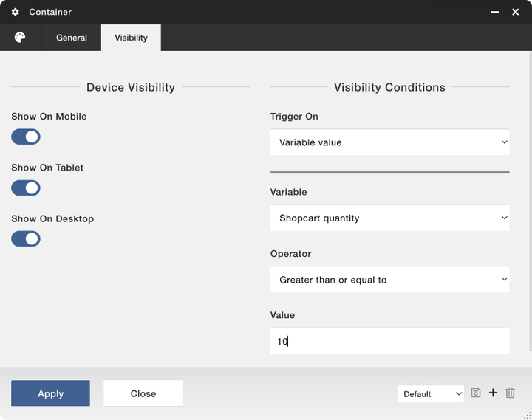This screenshot has width=532, height=420.
Task: Add a new preset with plus icon
Action: click(x=493, y=393)
